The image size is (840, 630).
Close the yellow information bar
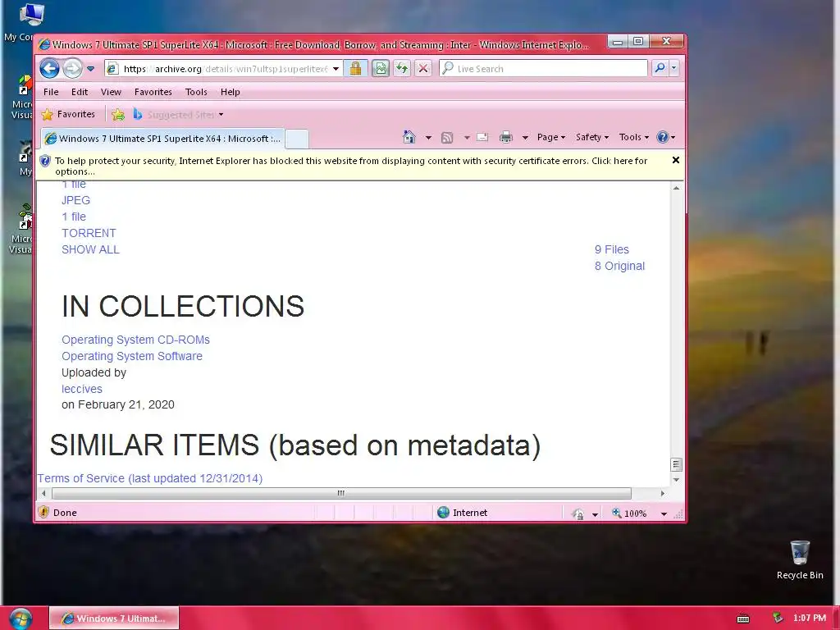pyautogui.click(x=676, y=160)
